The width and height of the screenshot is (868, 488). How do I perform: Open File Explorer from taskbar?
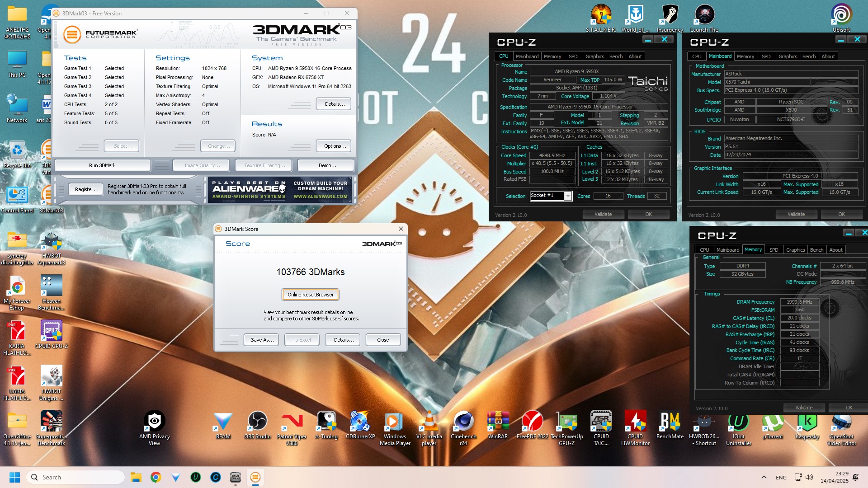(136, 477)
